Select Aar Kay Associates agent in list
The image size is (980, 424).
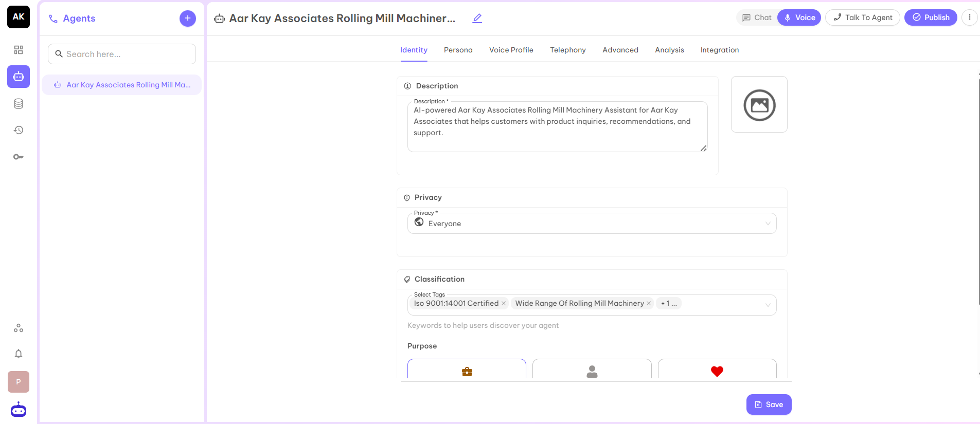[x=122, y=85]
